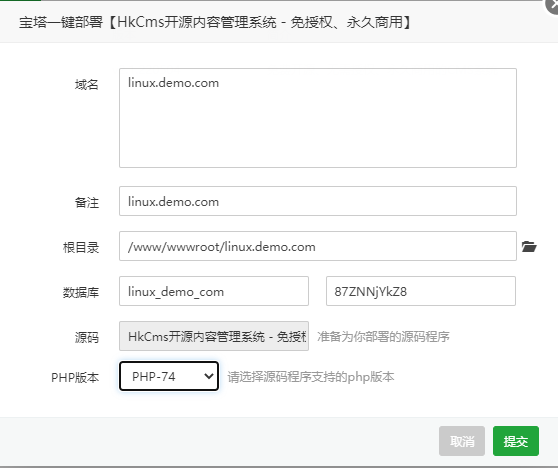Click the green 提交 submit button
The height and width of the screenshot is (468, 558).
[x=516, y=441]
